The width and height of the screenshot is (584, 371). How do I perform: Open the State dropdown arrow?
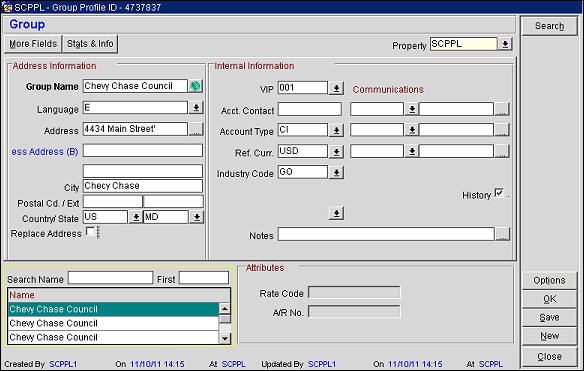click(196, 217)
